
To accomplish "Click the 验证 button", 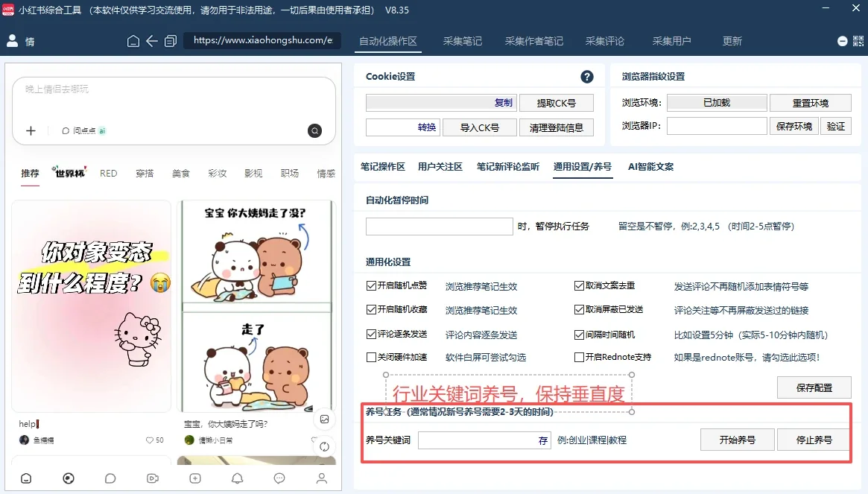I will click(x=836, y=126).
